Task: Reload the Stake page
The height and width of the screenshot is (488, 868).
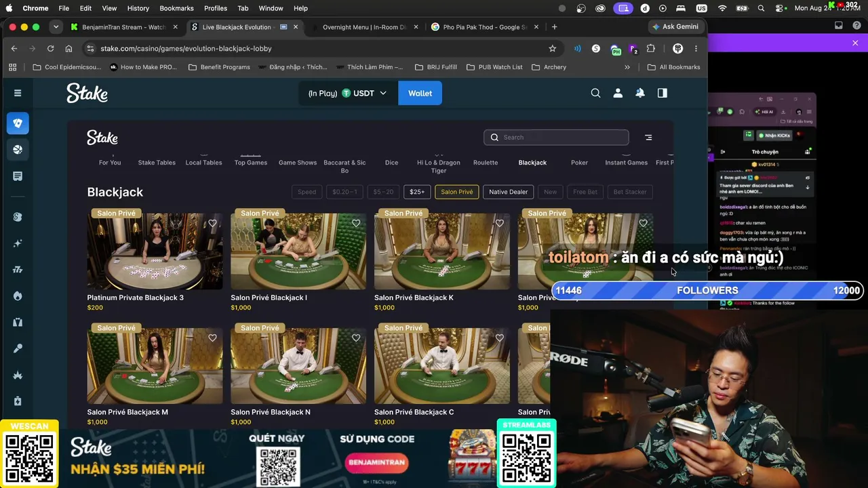Action: tap(50, 49)
